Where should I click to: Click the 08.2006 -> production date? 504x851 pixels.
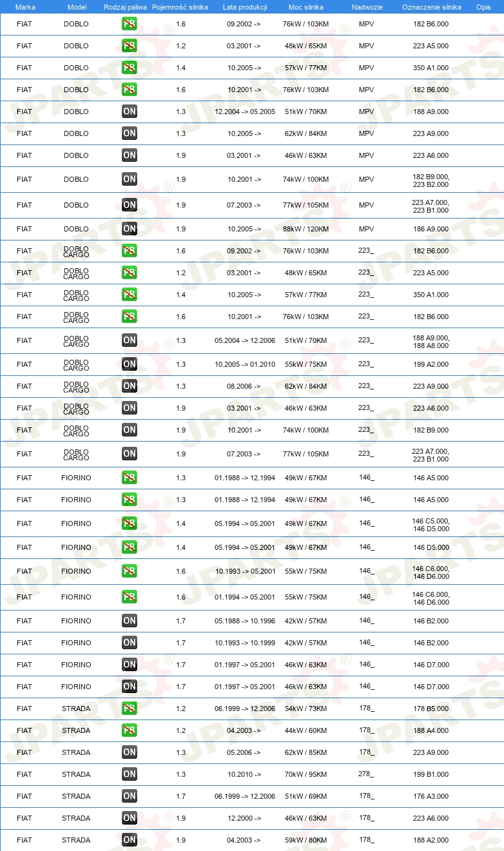(x=244, y=386)
